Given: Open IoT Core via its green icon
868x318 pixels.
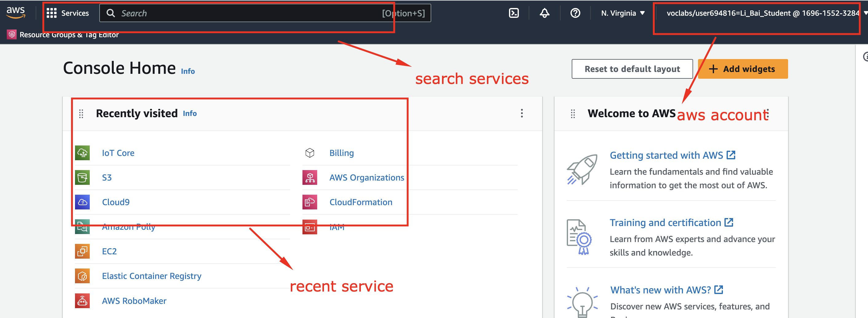Looking at the screenshot, I should (82, 153).
